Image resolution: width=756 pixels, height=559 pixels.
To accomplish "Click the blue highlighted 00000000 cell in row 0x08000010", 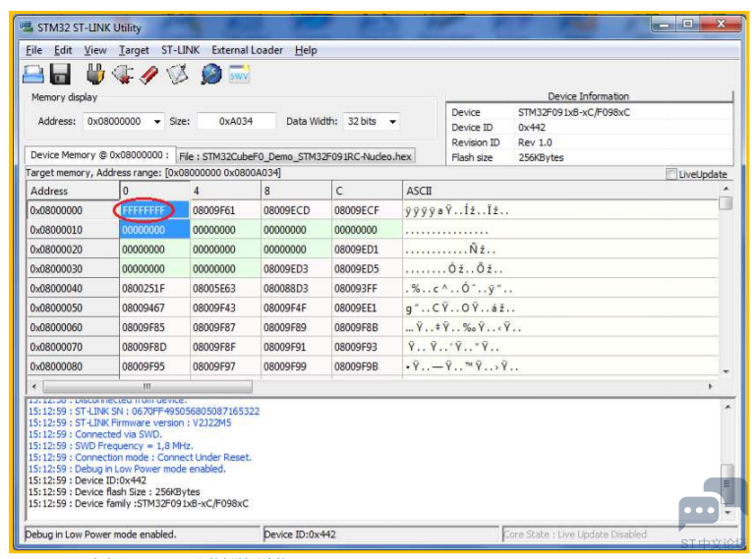I will click(x=153, y=230).
